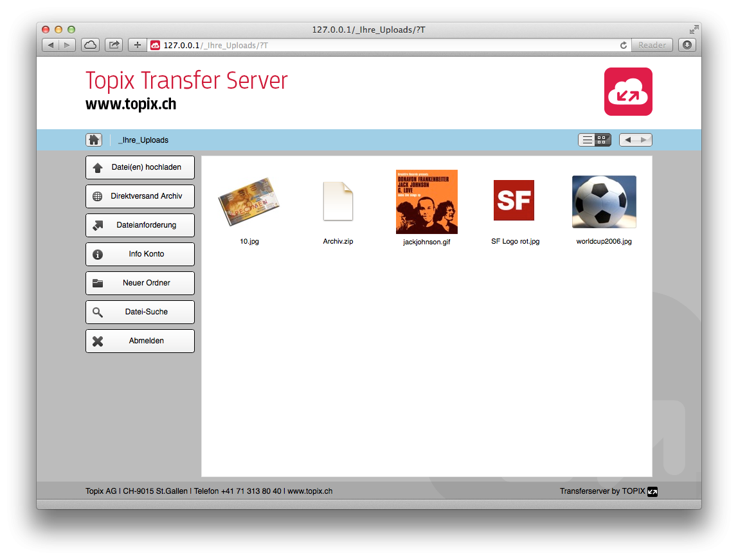
Task: Open the browser downloads button
Action: point(687,45)
